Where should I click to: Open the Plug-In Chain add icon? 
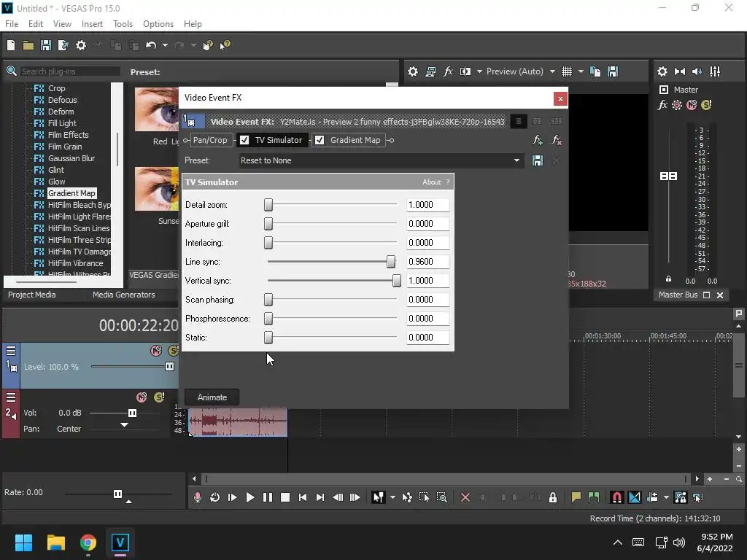[x=538, y=140]
